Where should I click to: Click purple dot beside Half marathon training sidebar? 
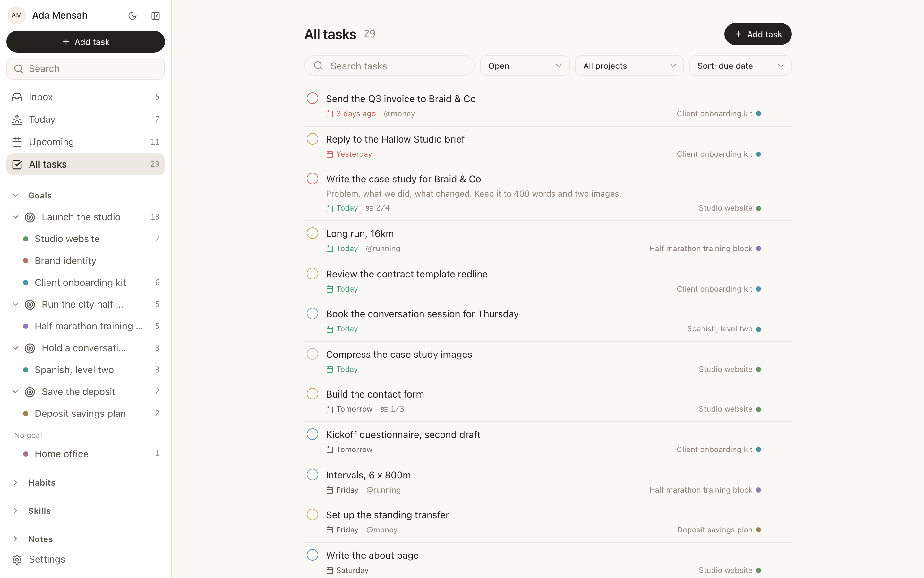[26, 327]
